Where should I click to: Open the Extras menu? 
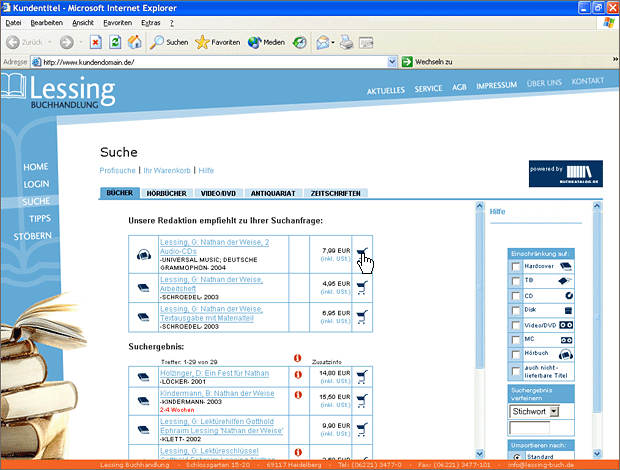pos(151,23)
